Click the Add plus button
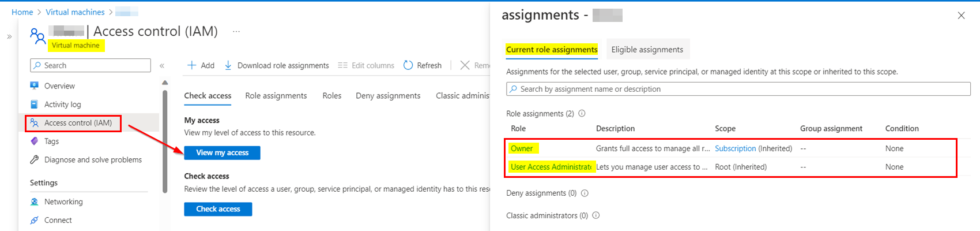Screen dimensions: 980x231 click(x=200, y=65)
